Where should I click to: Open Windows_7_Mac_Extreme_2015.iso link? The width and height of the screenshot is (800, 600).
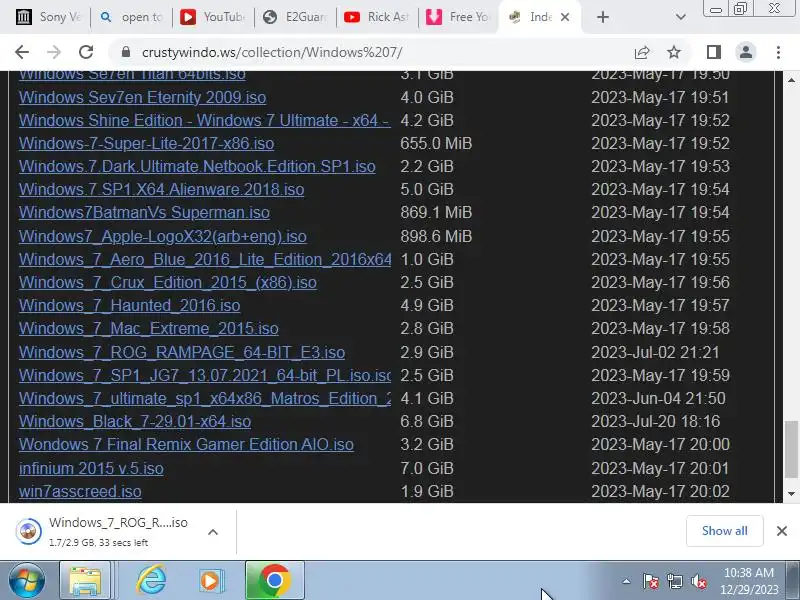148,328
